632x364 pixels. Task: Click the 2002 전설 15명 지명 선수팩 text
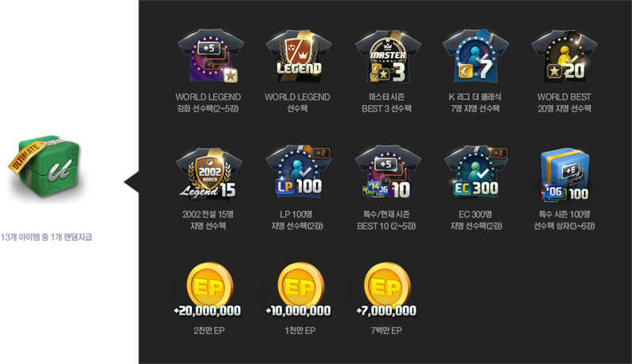(x=208, y=220)
